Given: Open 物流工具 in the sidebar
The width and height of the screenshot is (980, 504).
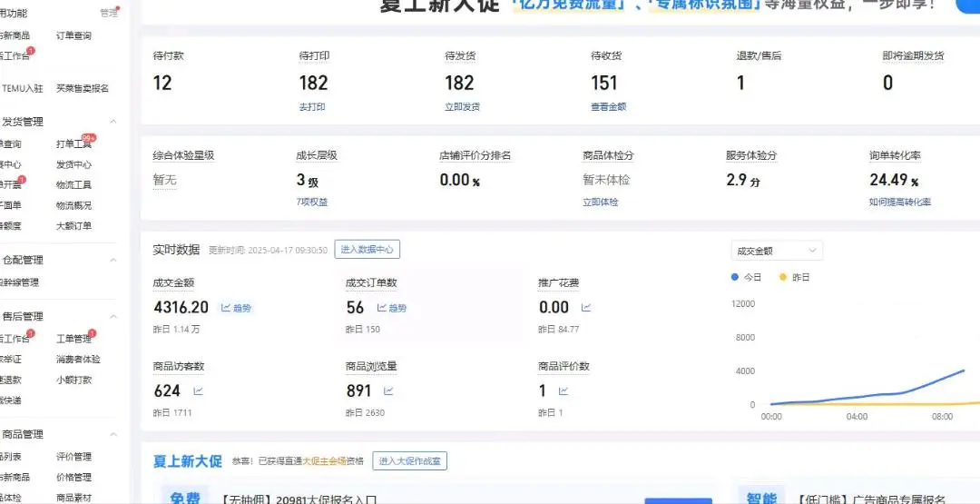Looking at the screenshot, I should tap(73, 185).
